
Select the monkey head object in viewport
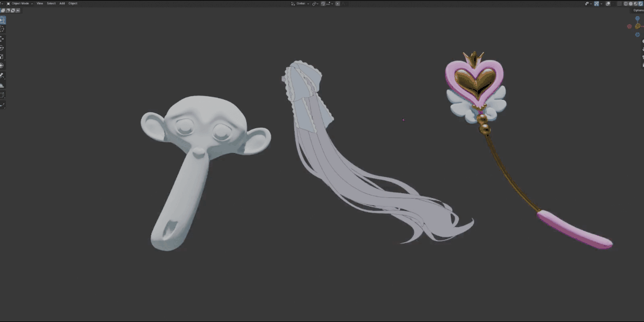click(206, 129)
